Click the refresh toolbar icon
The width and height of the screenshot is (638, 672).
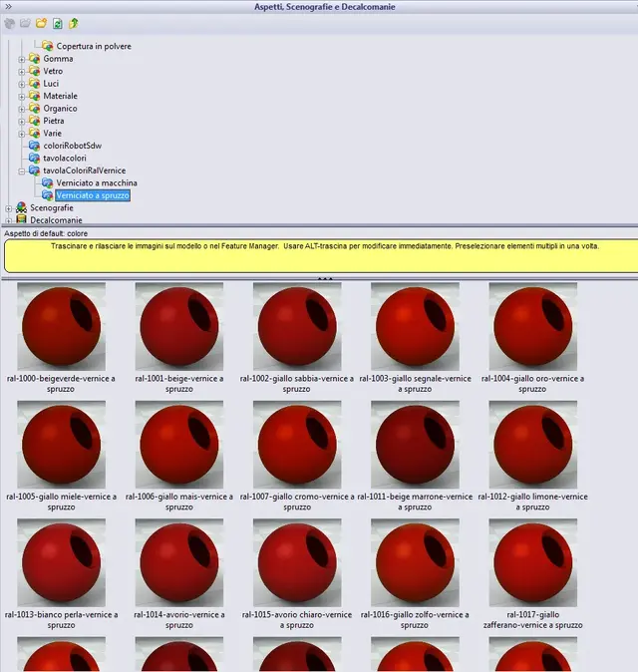click(58, 23)
